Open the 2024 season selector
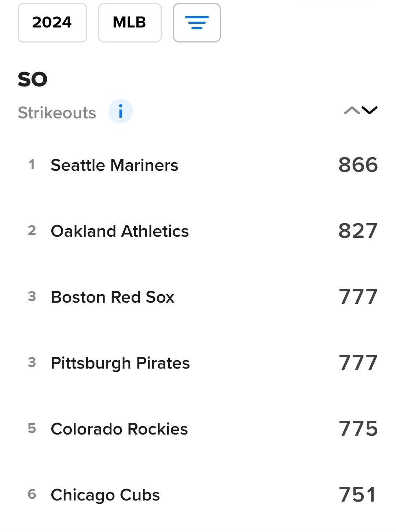The width and height of the screenshot is (396, 532). click(x=52, y=23)
